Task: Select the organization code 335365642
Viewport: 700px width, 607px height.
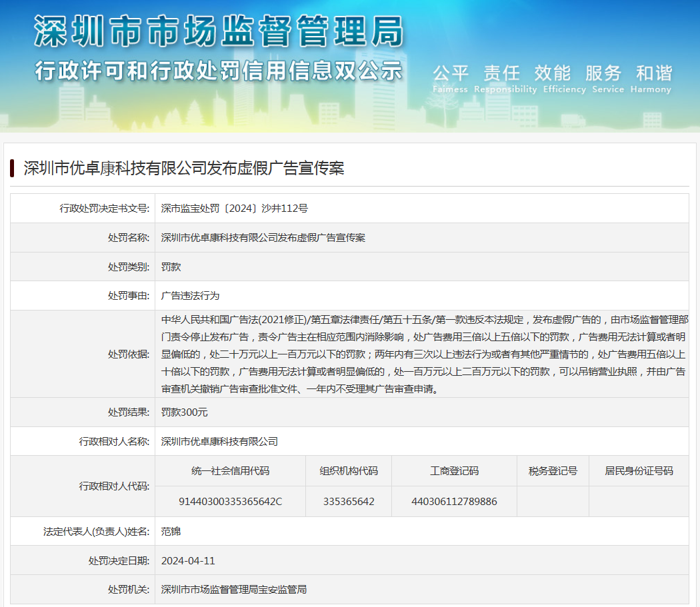Action: (x=348, y=501)
